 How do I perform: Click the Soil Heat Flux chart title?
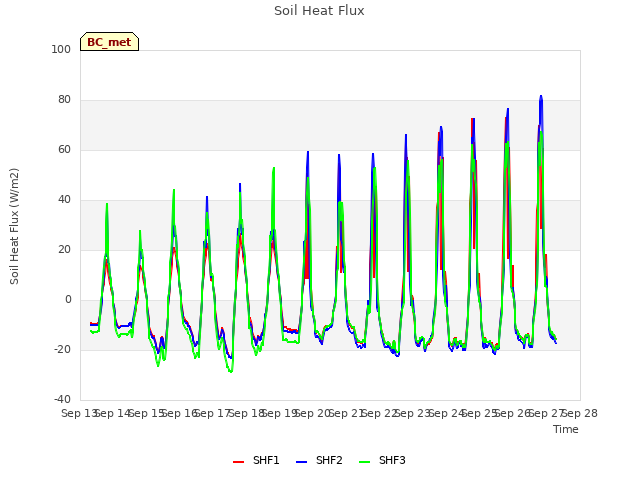[x=319, y=11]
